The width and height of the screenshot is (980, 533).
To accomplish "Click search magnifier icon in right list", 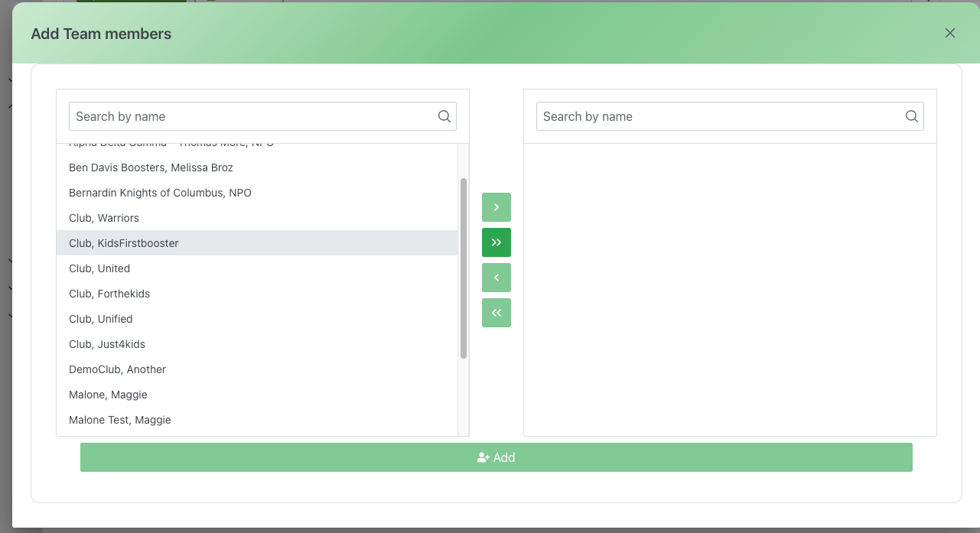I will click(x=911, y=116).
